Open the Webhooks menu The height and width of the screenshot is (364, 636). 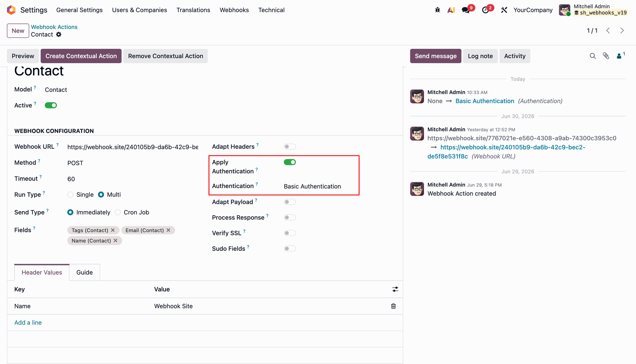click(x=234, y=10)
